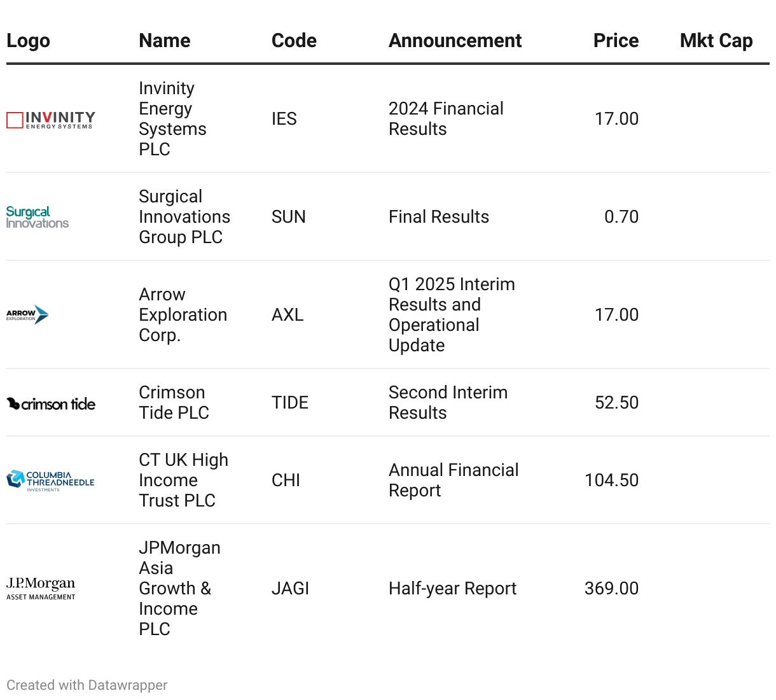Click the Arrow Exploration logo
The image size is (776, 700).
(x=28, y=314)
